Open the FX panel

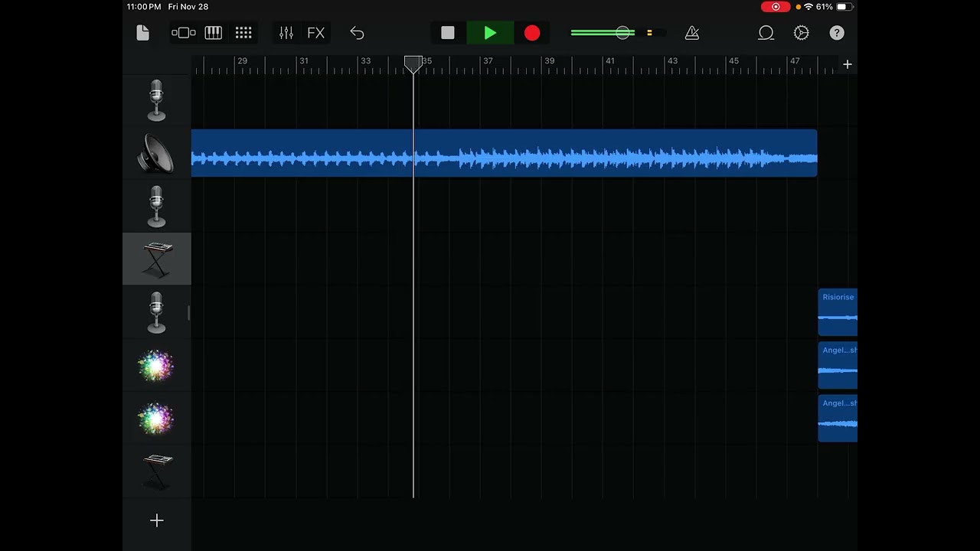pyautogui.click(x=316, y=33)
